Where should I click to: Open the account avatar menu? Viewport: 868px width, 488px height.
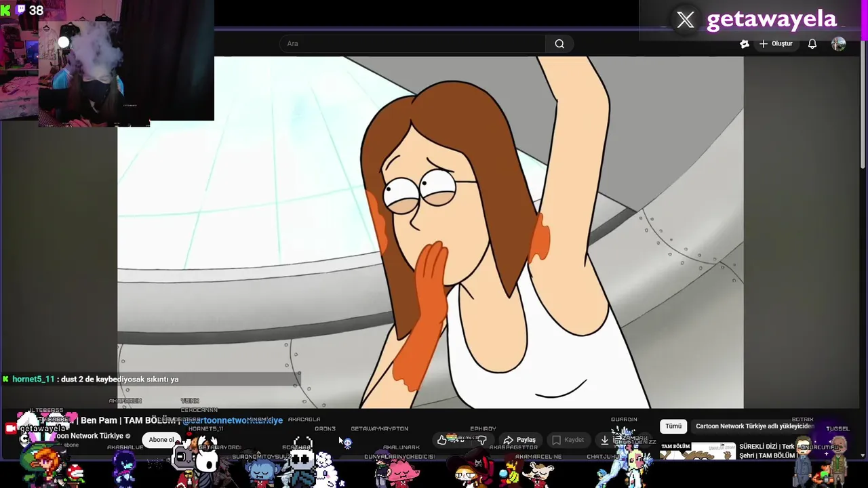[x=839, y=44]
